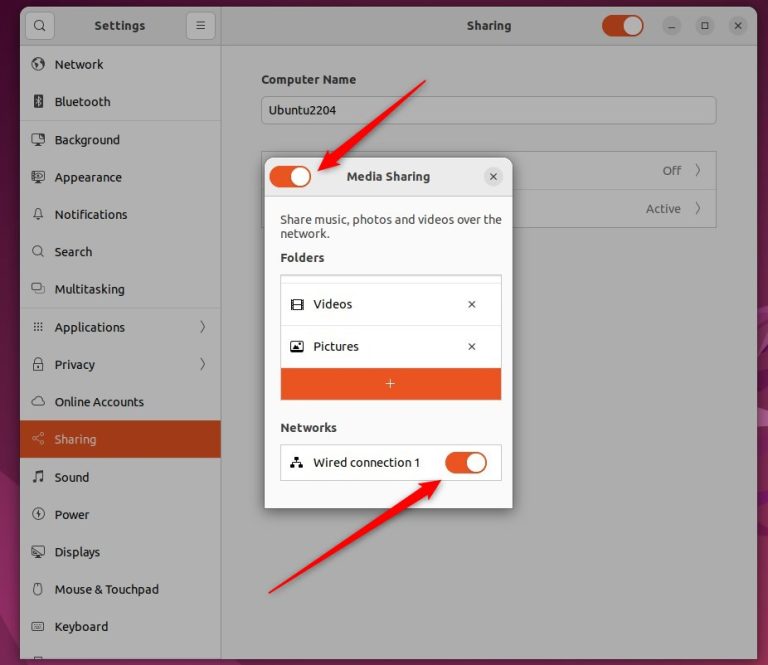The width and height of the screenshot is (768, 665).
Task: Click the Videos film icon
Action: tap(297, 305)
